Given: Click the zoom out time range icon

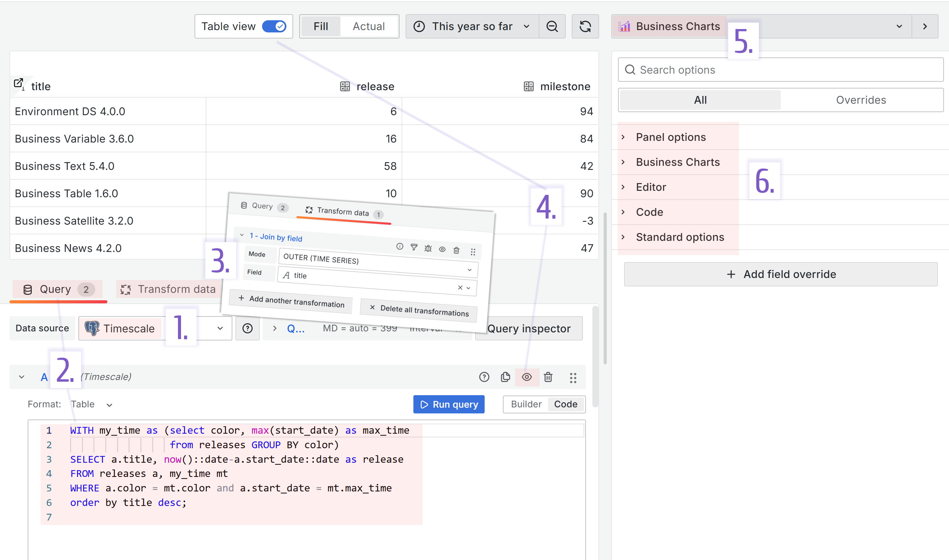Looking at the screenshot, I should [552, 26].
